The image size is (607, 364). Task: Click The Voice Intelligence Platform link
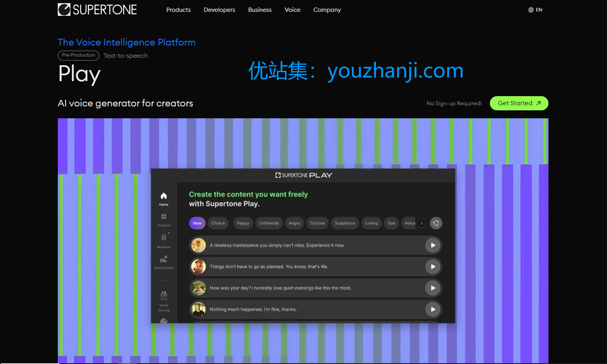pyautogui.click(x=127, y=42)
